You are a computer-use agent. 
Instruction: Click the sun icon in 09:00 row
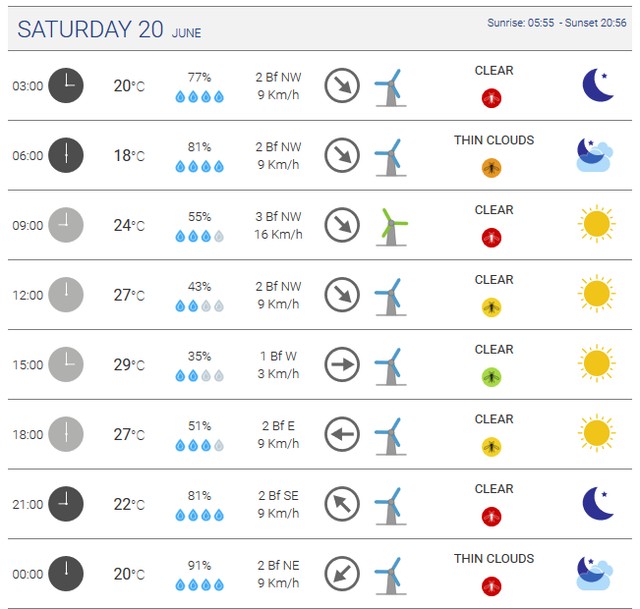point(596,225)
